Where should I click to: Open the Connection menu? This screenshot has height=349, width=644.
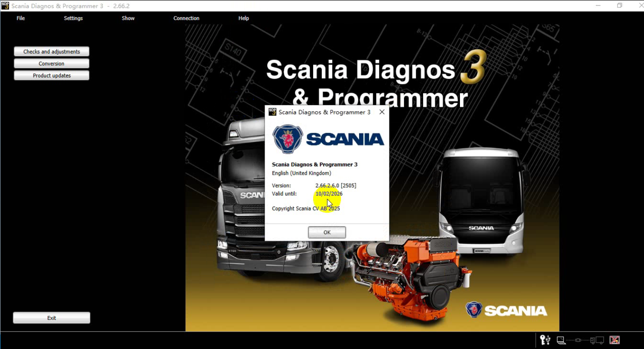click(x=186, y=18)
